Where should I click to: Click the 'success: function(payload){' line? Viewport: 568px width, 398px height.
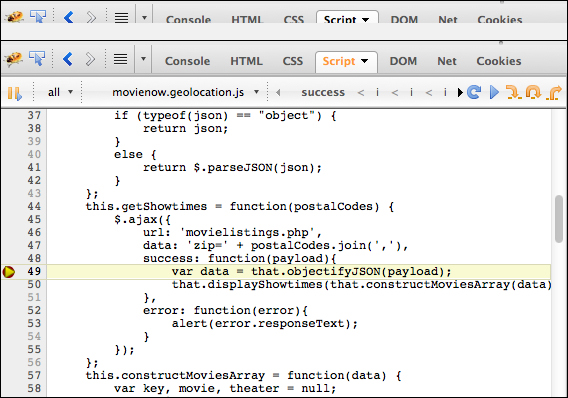240,259
